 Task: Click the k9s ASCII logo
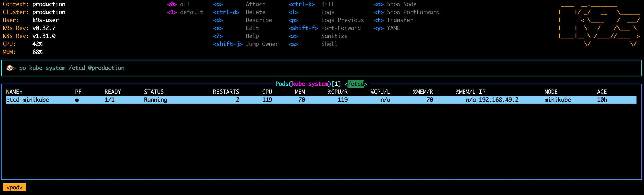click(599, 24)
